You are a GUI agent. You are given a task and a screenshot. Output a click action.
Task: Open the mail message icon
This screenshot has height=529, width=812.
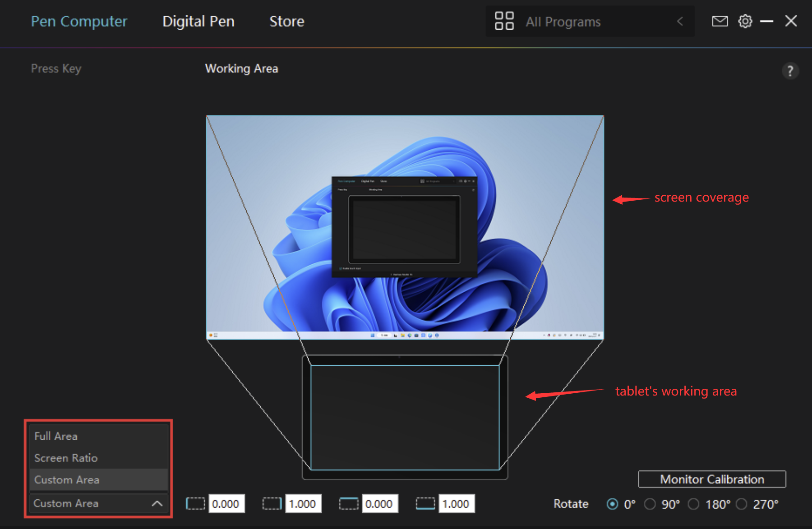tap(720, 21)
